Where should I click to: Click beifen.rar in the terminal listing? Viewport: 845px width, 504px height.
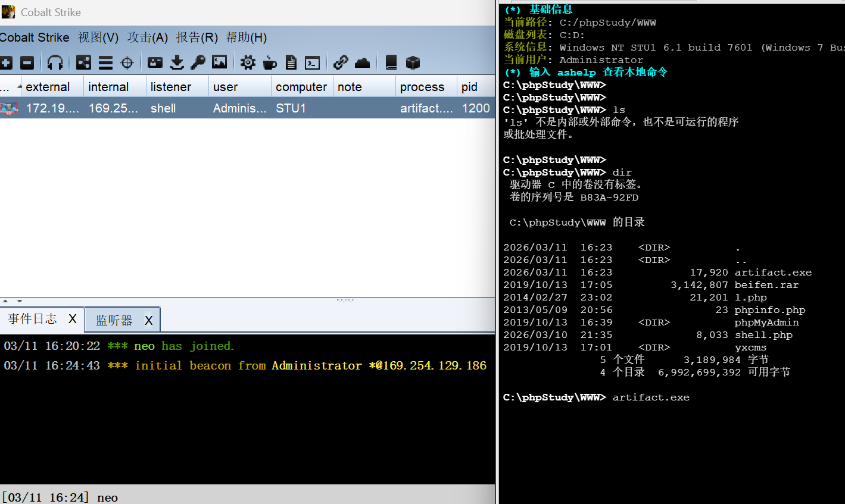(766, 285)
